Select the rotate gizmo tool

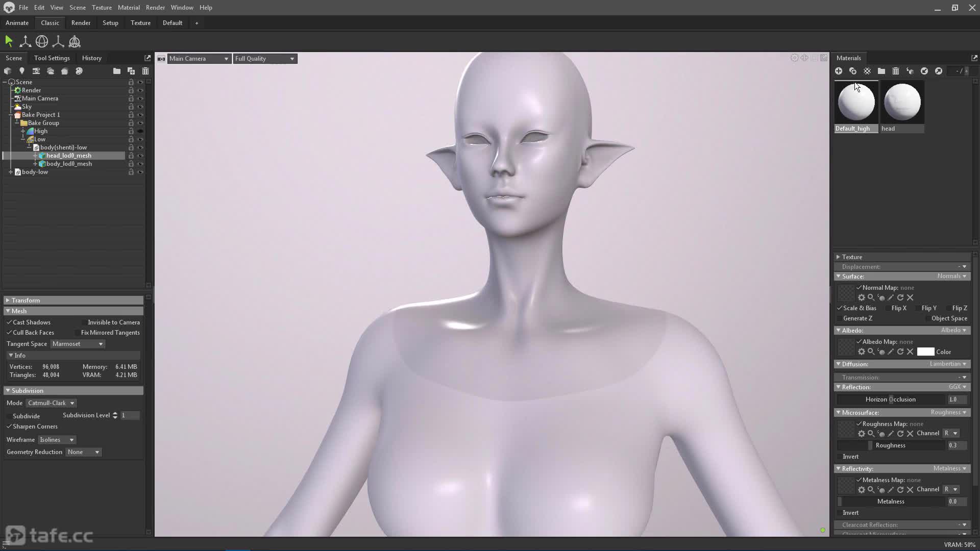pos(42,41)
